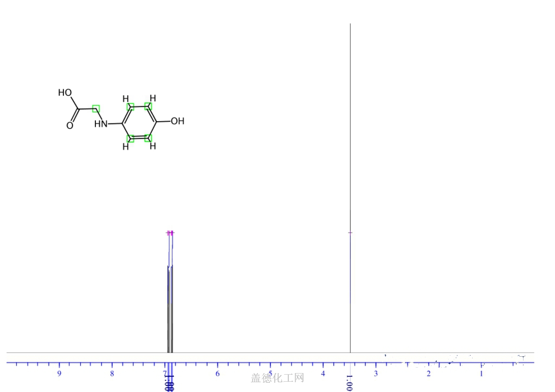Viewport: 555px width, 392px height.
Task: Click the magenta peak markers above the aromatic peaks
Action: pos(170,233)
